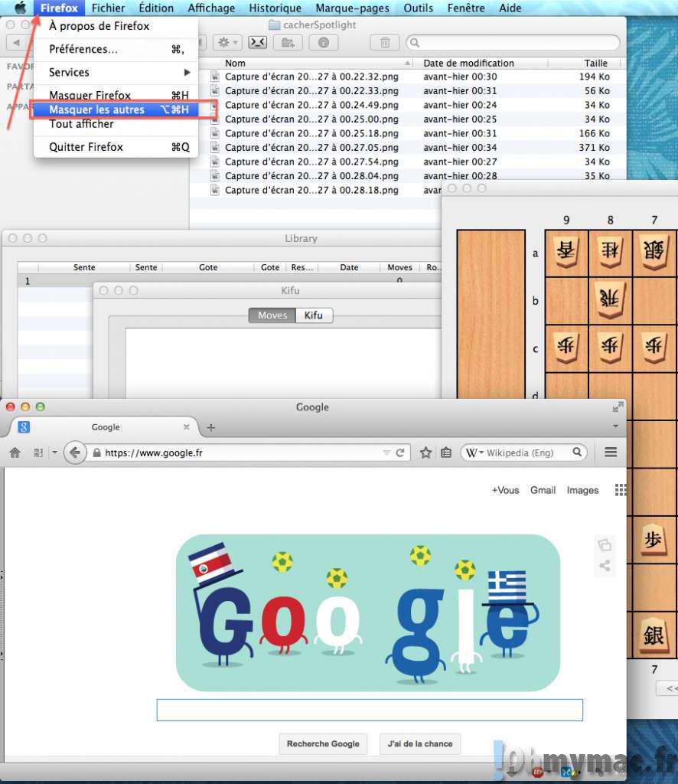Click the Finder action gear button

click(x=227, y=43)
